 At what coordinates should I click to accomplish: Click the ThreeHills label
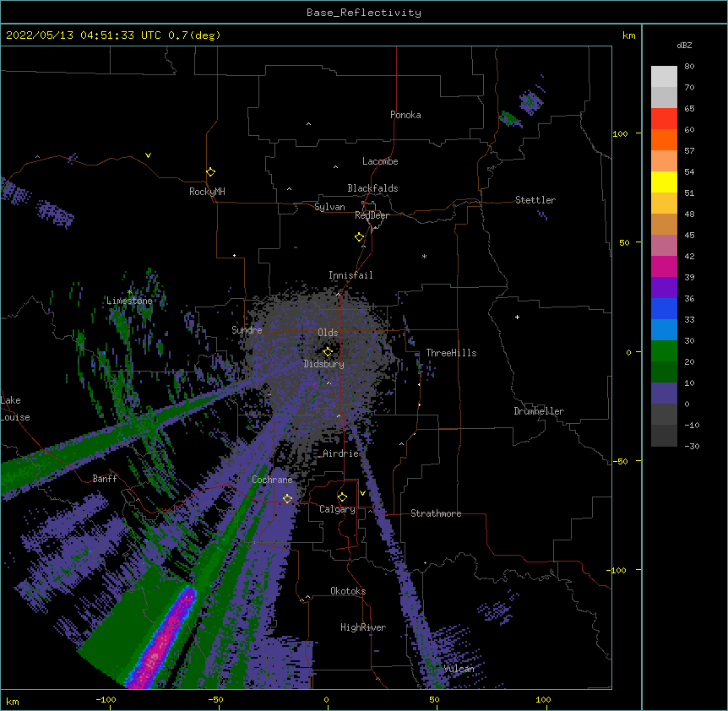tap(451, 353)
